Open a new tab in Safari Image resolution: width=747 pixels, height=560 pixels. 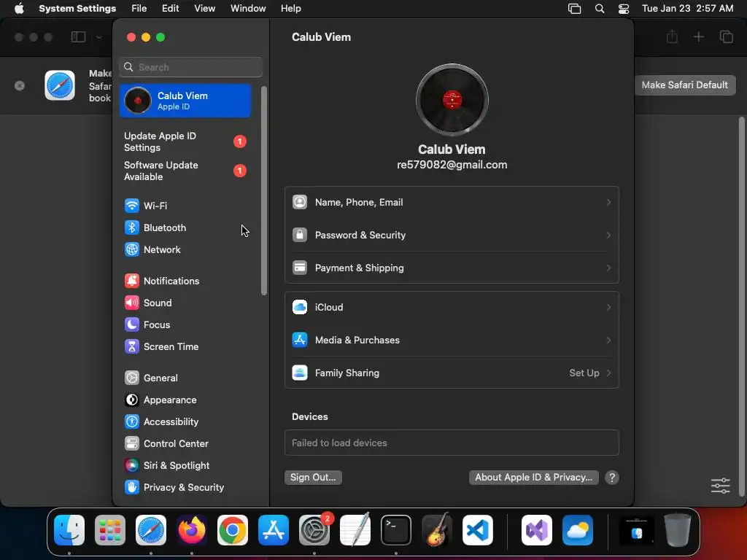click(x=698, y=36)
